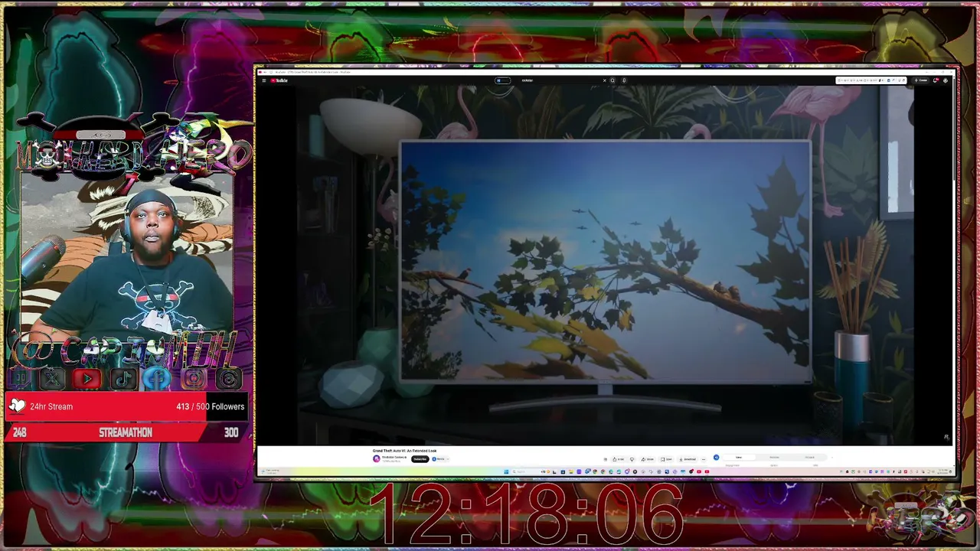Open the YouTube account avatar menu

pos(946,80)
